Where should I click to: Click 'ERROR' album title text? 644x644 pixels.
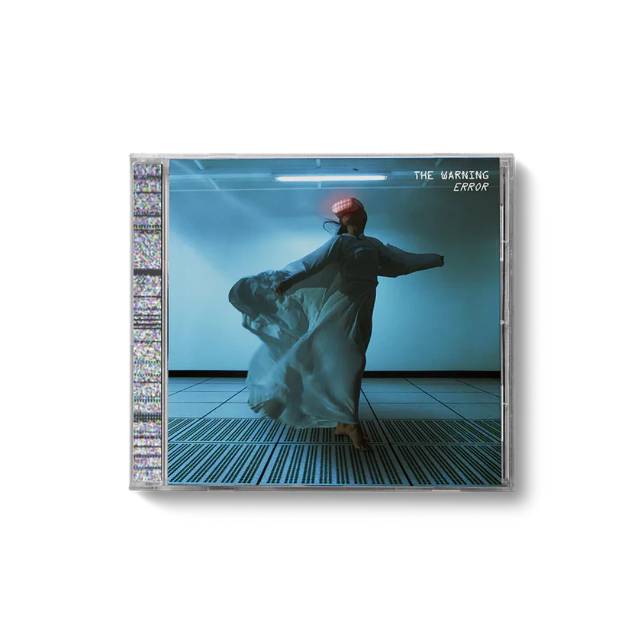pyautogui.click(x=471, y=187)
